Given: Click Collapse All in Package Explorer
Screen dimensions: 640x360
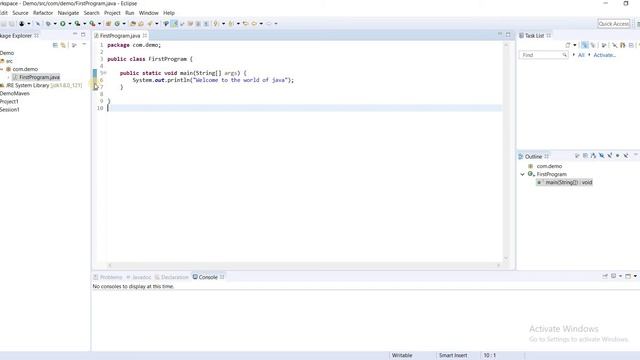Looking at the screenshot, I should coord(55,45).
